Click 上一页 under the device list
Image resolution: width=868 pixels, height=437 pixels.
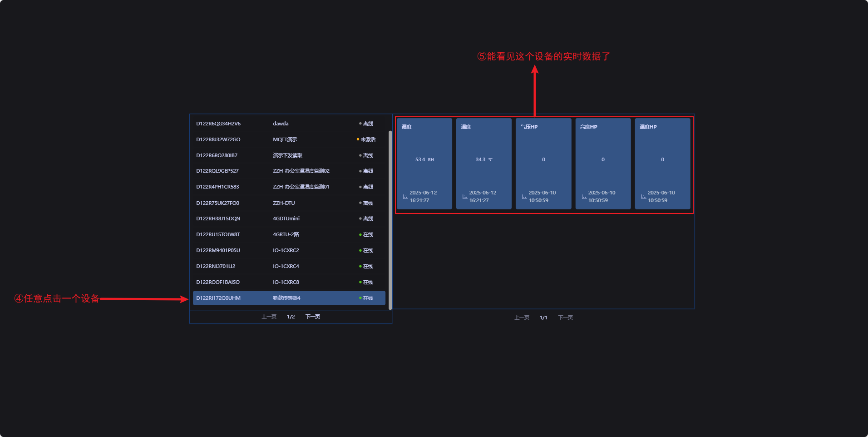[x=269, y=317]
